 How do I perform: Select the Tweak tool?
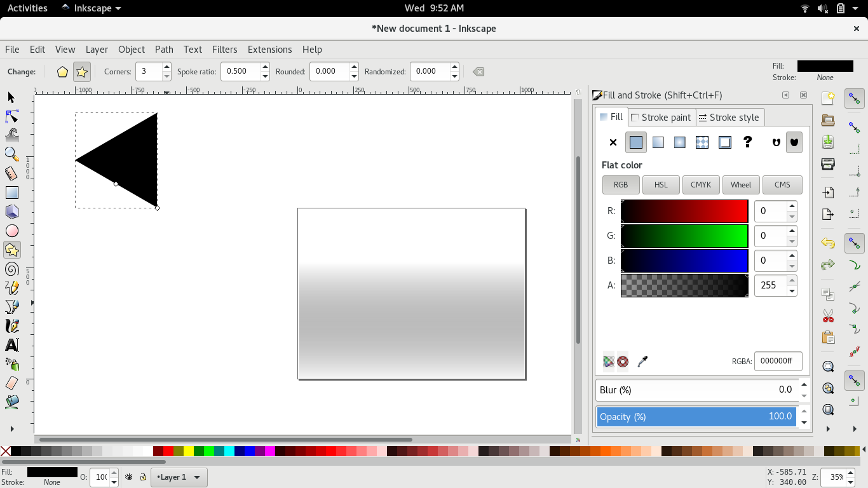click(11, 135)
